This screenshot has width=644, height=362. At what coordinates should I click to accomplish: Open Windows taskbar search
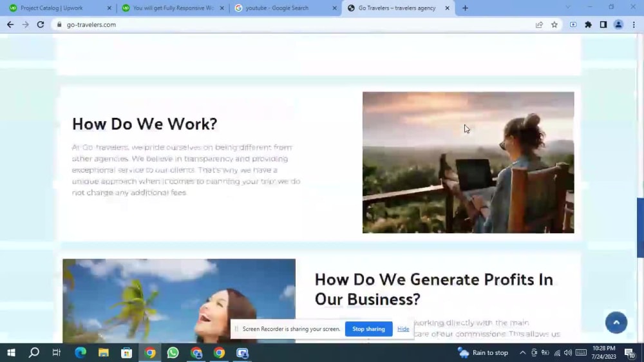pyautogui.click(x=34, y=352)
